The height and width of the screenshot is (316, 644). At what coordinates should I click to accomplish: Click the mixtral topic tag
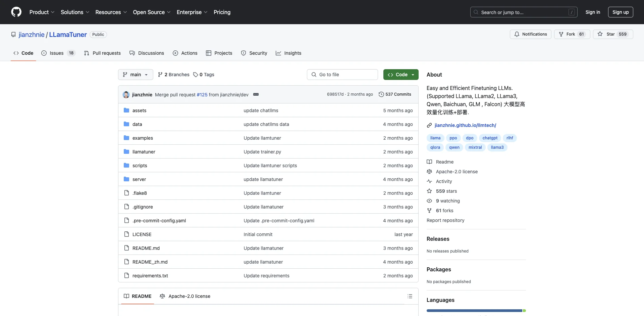pos(475,147)
